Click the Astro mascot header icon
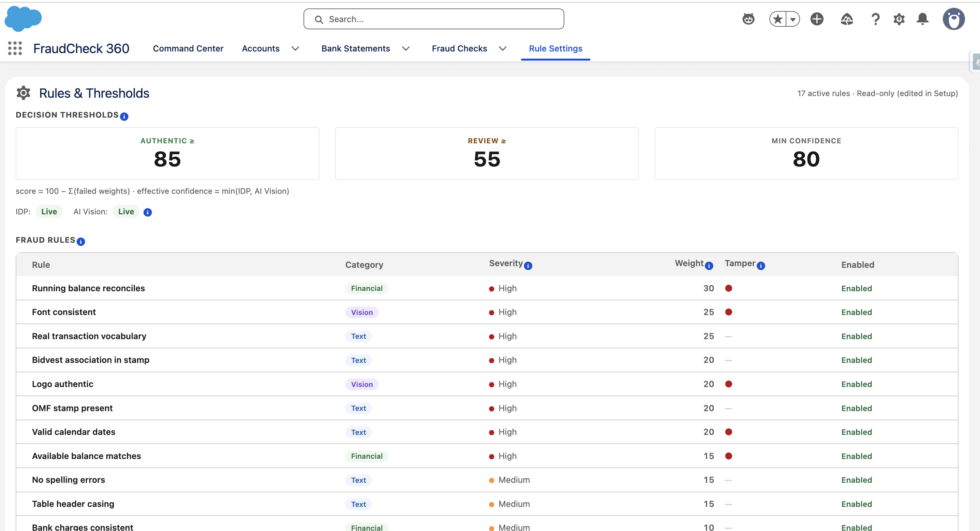 [748, 19]
